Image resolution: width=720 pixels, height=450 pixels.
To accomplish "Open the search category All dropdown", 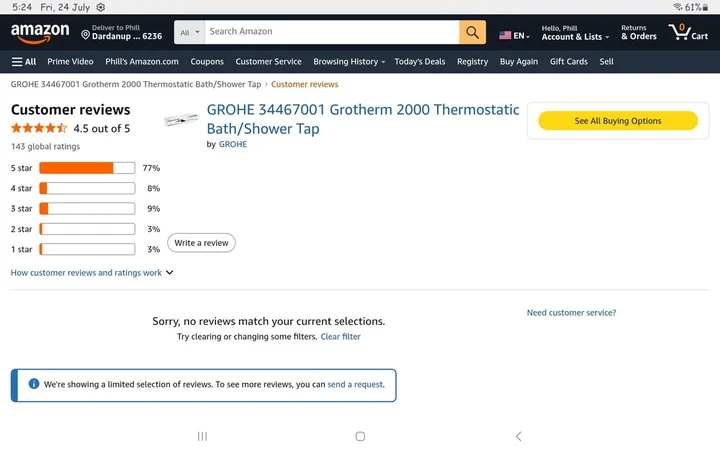I will [x=189, y=32].
